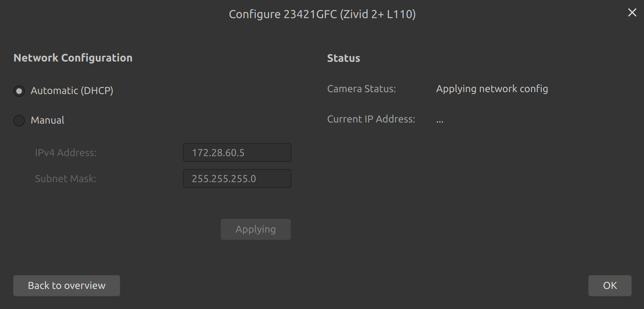The width and height of the screenshot is (644, 309).
Task: Click the Status section heading
Action: 343,58
